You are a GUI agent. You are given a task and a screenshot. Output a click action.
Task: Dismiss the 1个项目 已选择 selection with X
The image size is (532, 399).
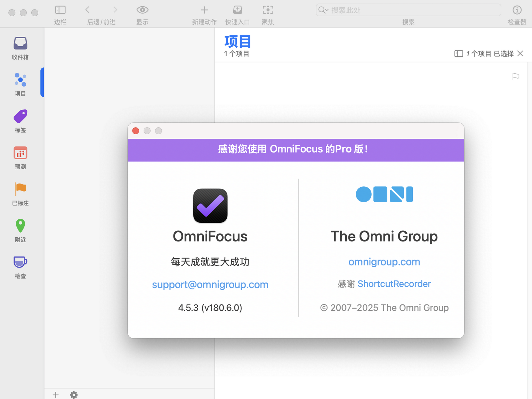point(520,54)
